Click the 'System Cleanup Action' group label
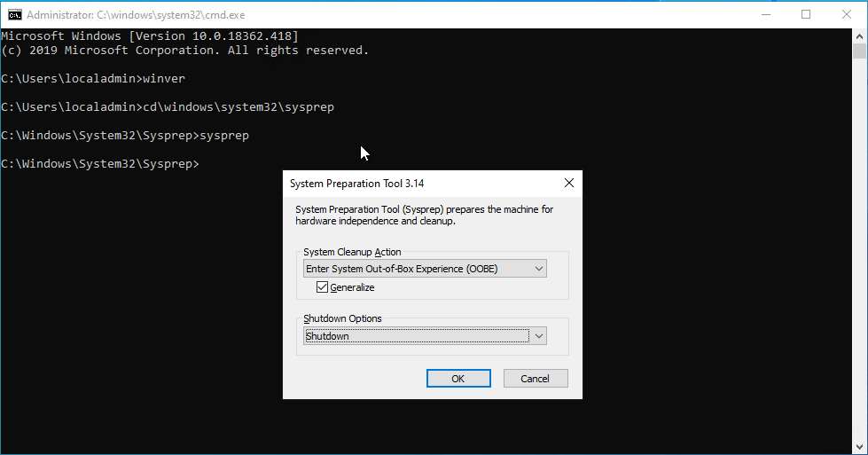 [x=352, y=252]
